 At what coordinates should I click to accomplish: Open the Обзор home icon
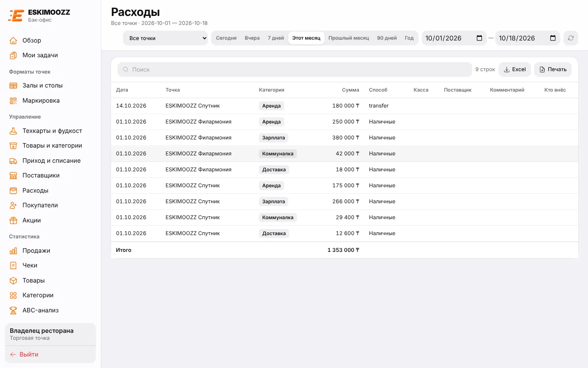point(13,40)
